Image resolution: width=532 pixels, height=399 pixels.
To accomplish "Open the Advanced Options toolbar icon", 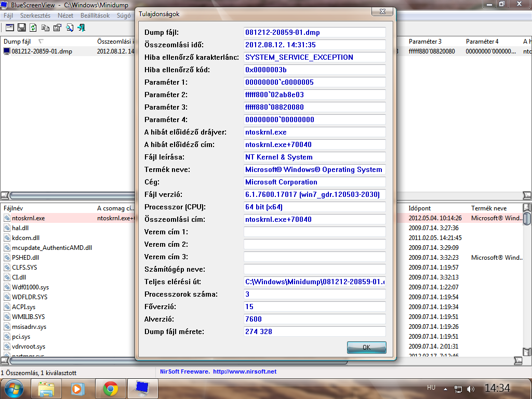I will click(x=10, y=28).
